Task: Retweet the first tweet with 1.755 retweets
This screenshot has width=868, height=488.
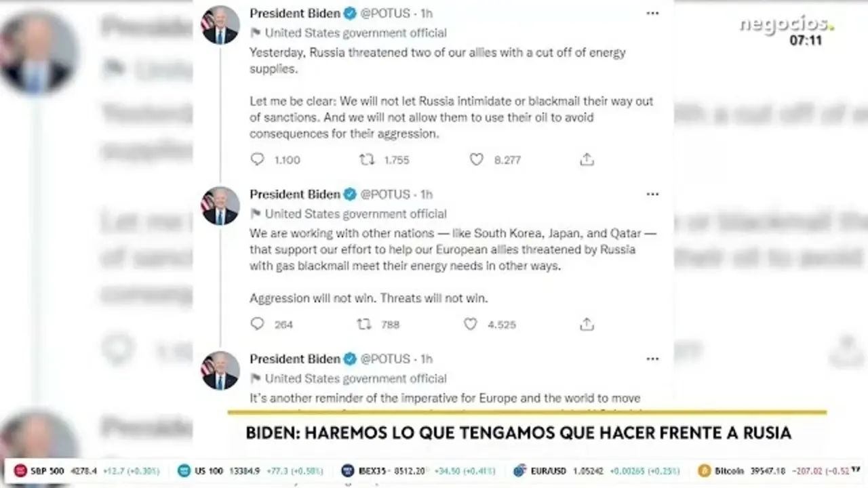Action: [x=366, y=159]
